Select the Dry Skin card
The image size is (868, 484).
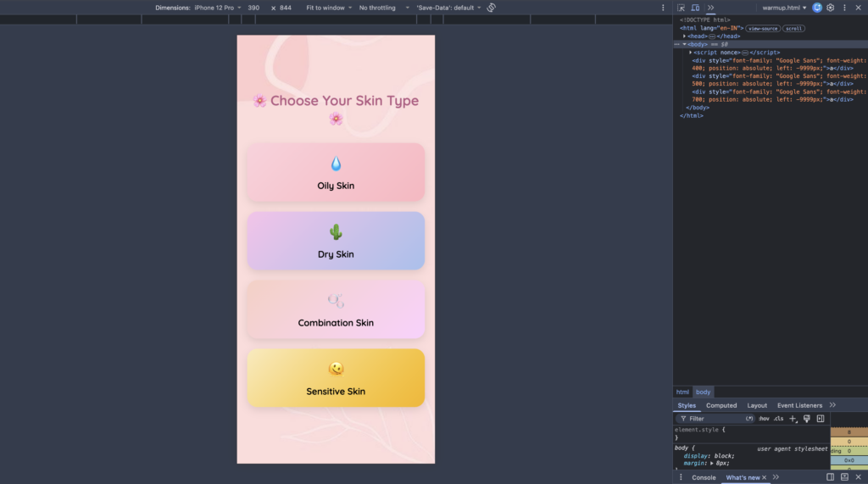[336, 241]
